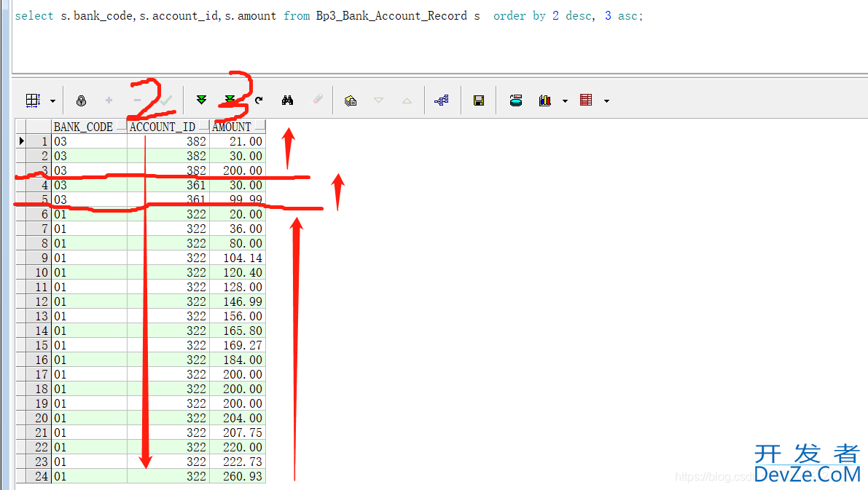The image size is (868, 490).
Task: Click the amount cell 146.99
Action: click(x=238, y=301)
